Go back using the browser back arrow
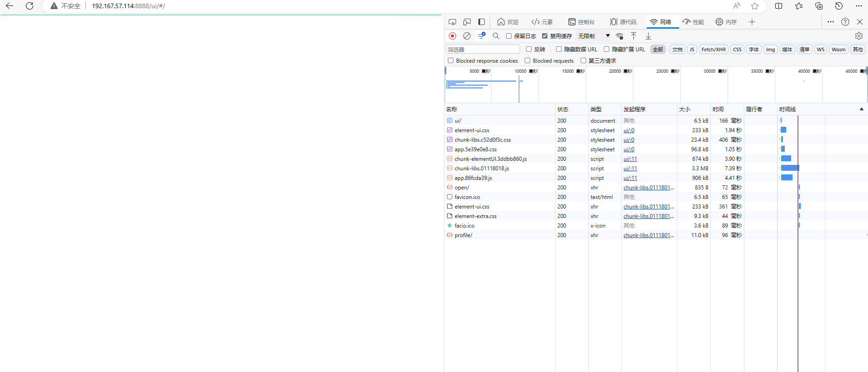Viewport: 868px width, 372px height. [x=10, y=6]
